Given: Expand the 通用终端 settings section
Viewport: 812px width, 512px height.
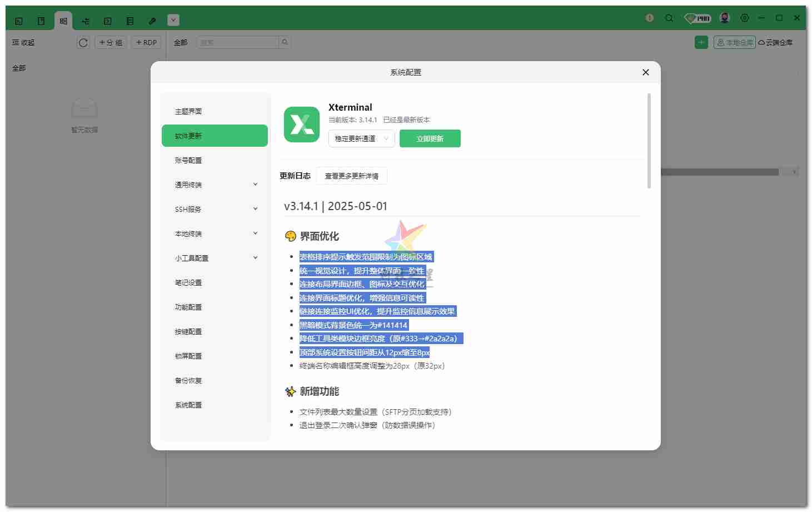Looking at the screenshot, I should point(215,185).
